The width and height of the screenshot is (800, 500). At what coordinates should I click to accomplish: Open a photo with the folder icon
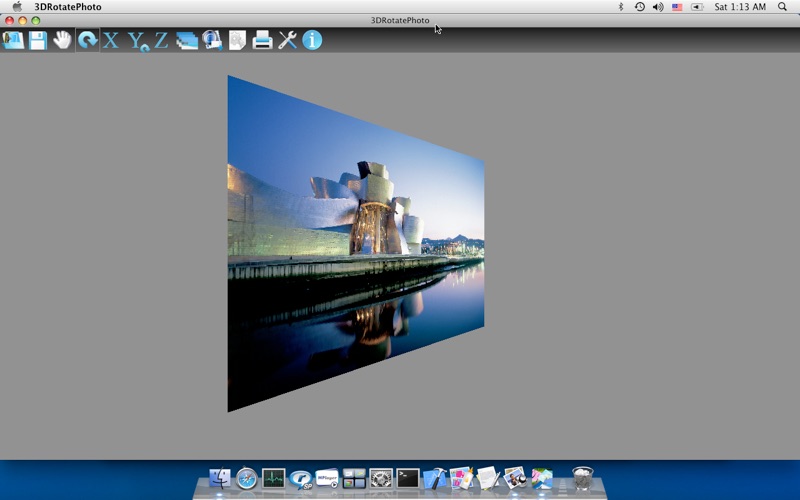click(13, 40)
